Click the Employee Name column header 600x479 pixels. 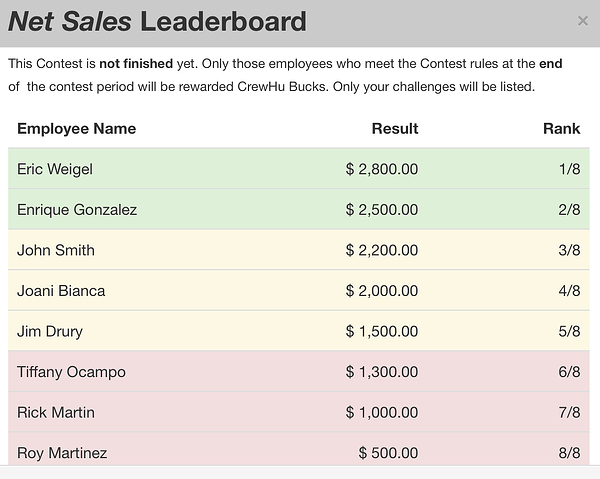click(77, 128)
